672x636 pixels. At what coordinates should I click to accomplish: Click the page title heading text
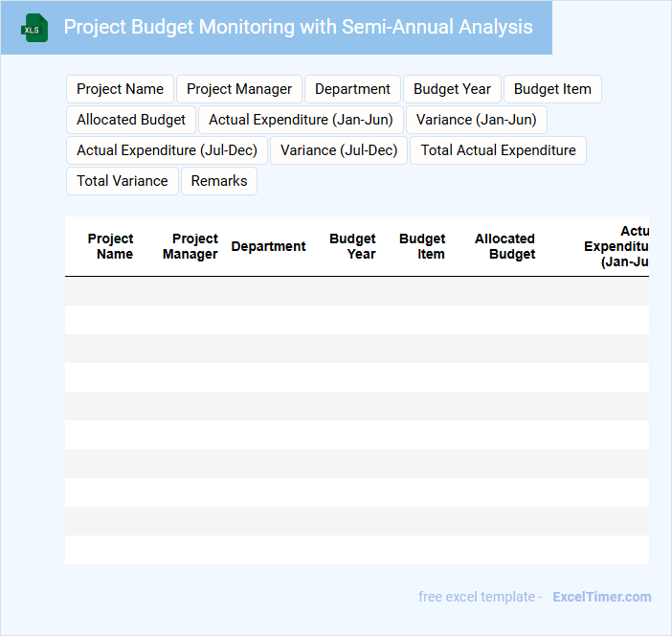point(299,27)
